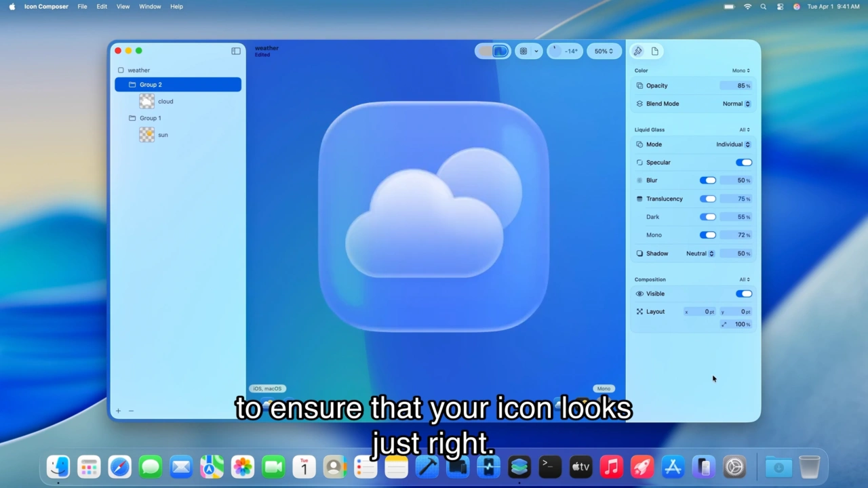Remove the selected item with minus button
The image size is (868, 488).
[131, 411]
